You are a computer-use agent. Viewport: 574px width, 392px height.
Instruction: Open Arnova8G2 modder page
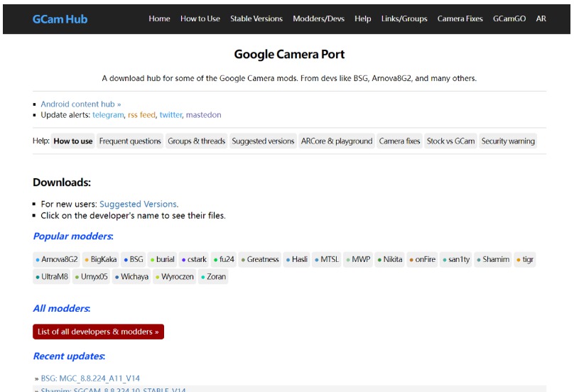tap(56, 259)
